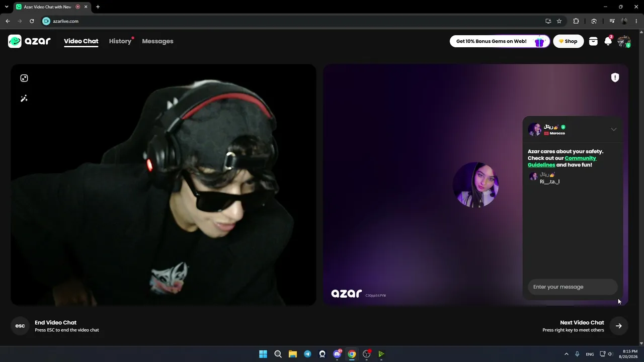View site information for azarlive.com

[46, 21]
